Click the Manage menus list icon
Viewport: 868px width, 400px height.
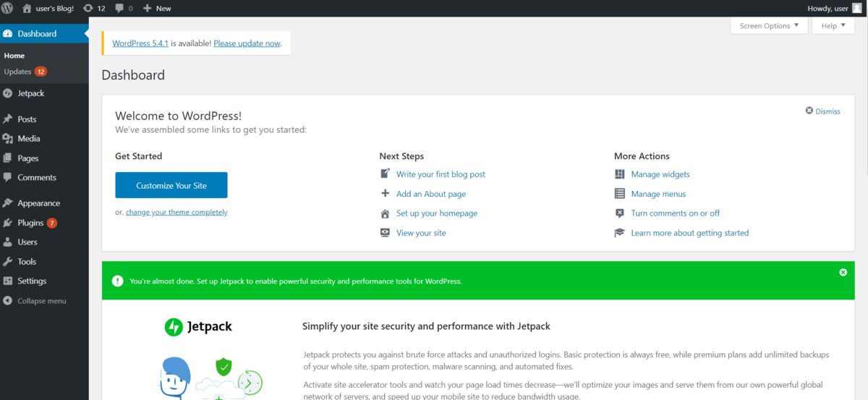point(620,194)
